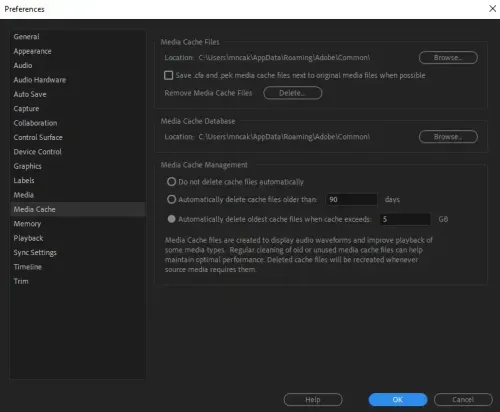Screen dimensions: 500x412
Task: Enable saving .cfa and .pek files next to media
Action: tap(169, 75)
